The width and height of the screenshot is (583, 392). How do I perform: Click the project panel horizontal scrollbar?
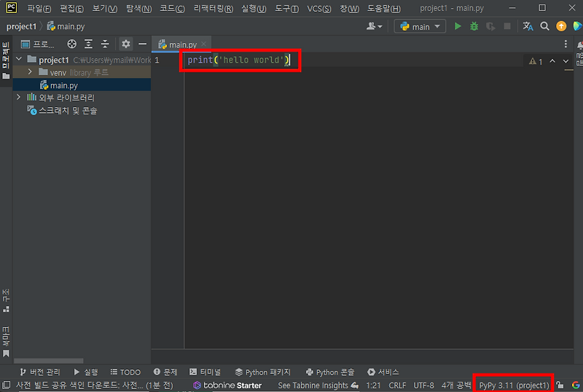[48, 361]
